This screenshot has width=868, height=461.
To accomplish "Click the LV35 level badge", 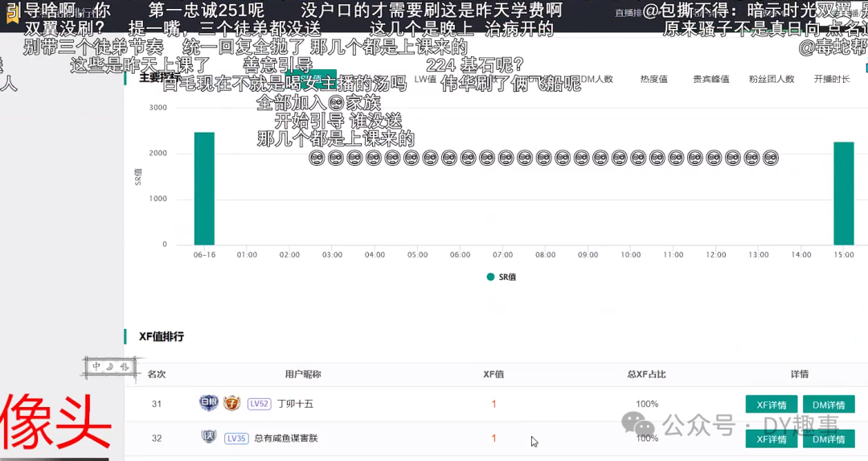I will click(236, 438).
